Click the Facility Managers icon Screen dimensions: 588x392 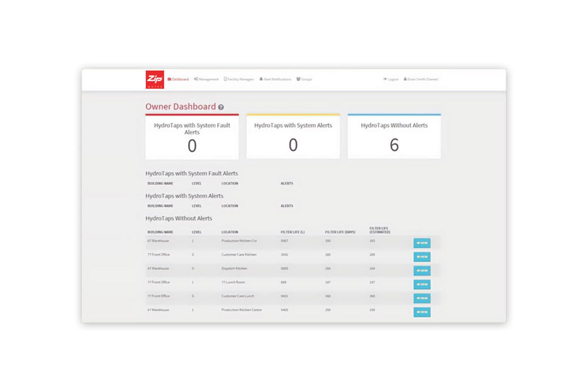(x=225, y=79)
